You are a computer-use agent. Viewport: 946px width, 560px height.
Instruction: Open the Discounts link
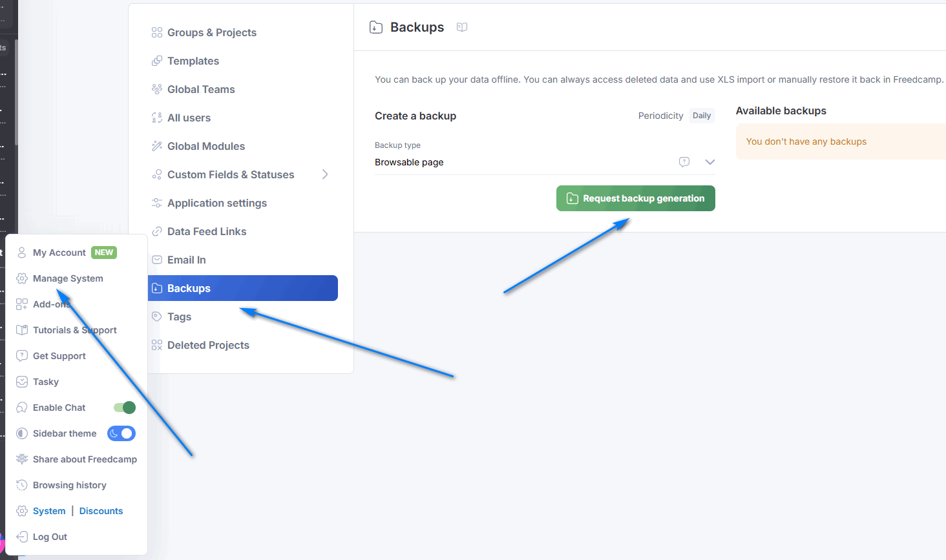pyautogui.click(x=101, y=511)
